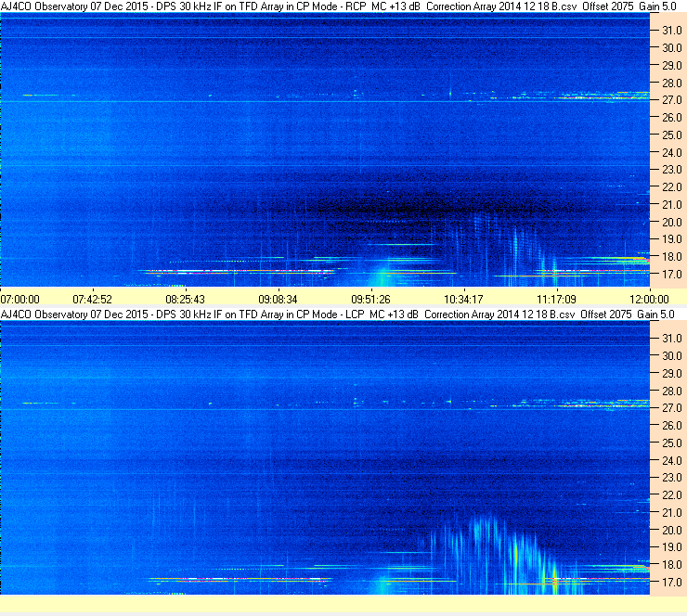
Task: Pick the 21.0 frequency label on LCP chart
Action: coord(671,513)
